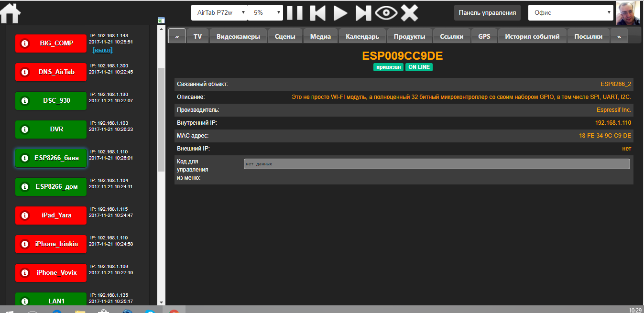Image resolution: width=644 pixels, height=313 pixels.
Task: Switch to the Сцены tab
Action: 285,36
